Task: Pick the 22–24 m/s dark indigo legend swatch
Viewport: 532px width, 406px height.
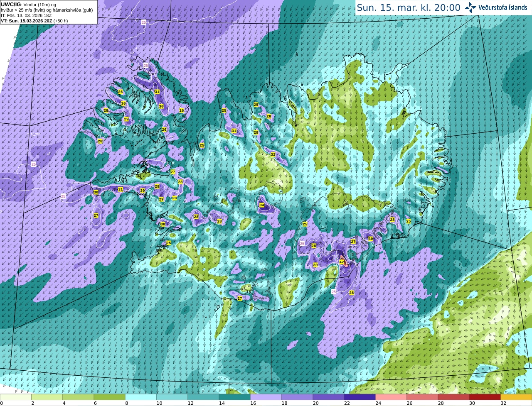Action: click(x=360, y=397)
